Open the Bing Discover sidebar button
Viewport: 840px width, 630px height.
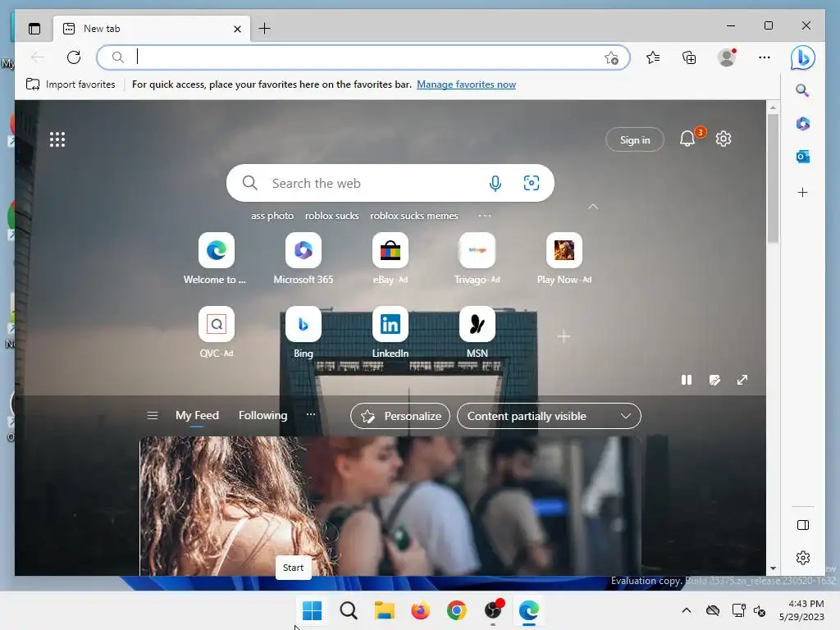[x=802, y=57]
